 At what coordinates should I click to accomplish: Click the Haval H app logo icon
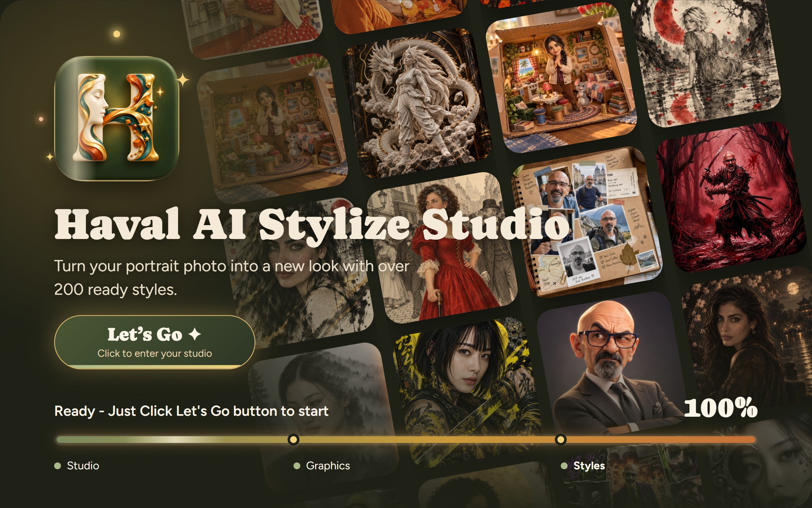coord(116,118)
